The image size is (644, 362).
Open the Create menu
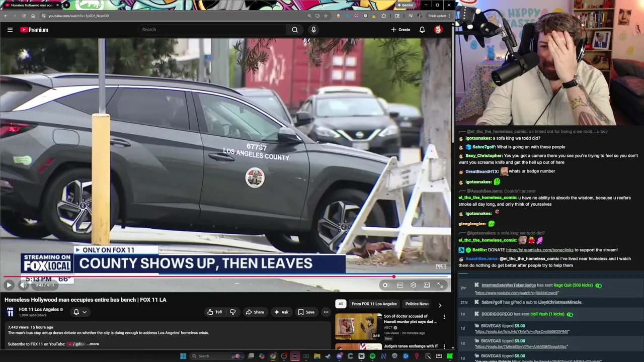click(x=400, y=30)
